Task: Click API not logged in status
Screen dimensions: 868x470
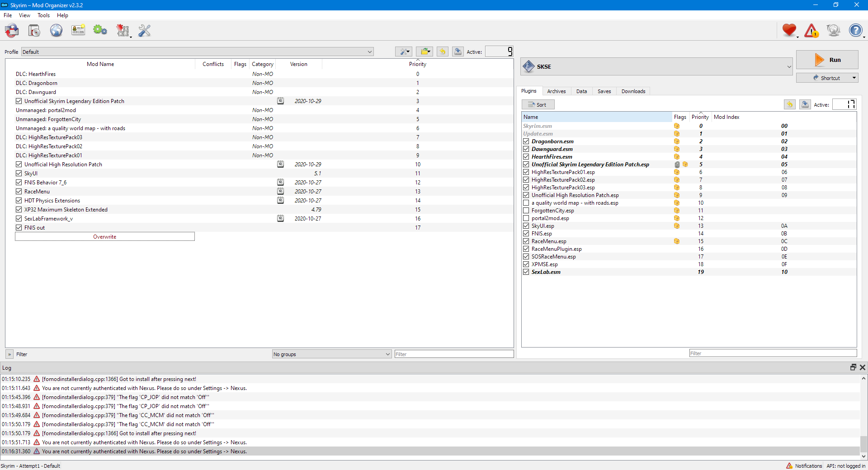Action: tap(846, 466)
